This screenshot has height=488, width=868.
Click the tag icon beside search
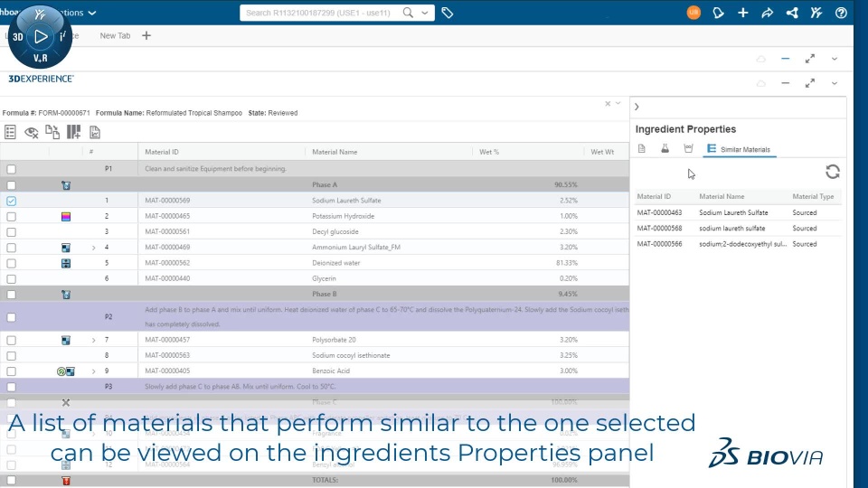click(x=448, y=12)
